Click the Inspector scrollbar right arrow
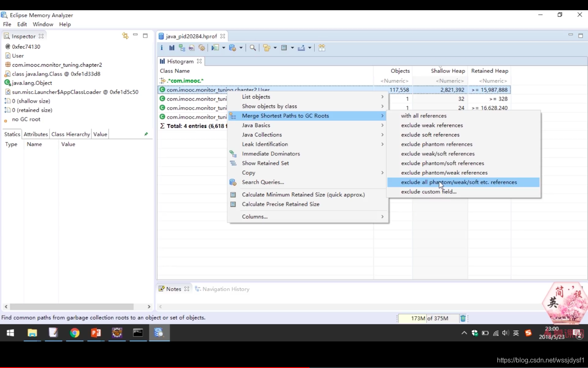Viewport: 588px width, 368px height. (149, 307)
